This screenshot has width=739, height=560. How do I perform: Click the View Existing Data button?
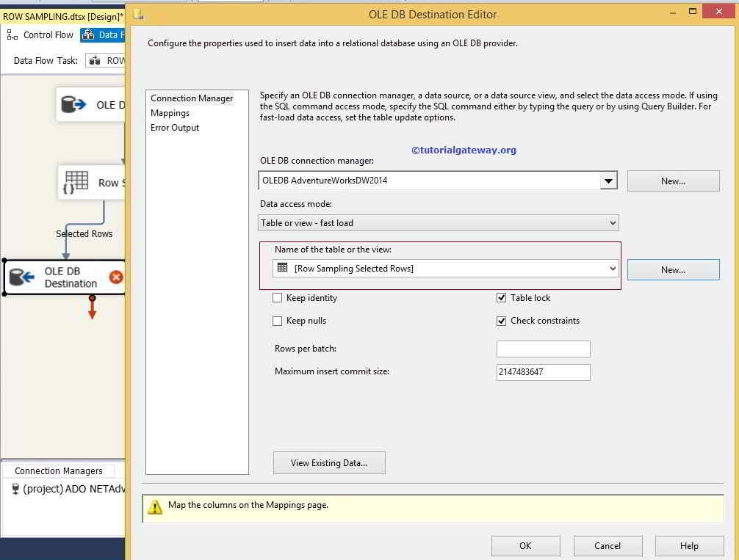click(329, 462)
